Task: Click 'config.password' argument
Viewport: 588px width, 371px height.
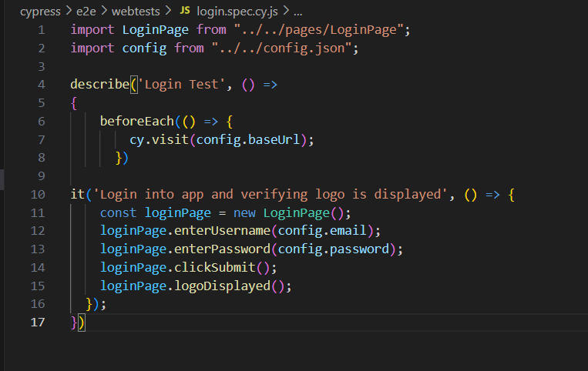Action: point(334,249)
